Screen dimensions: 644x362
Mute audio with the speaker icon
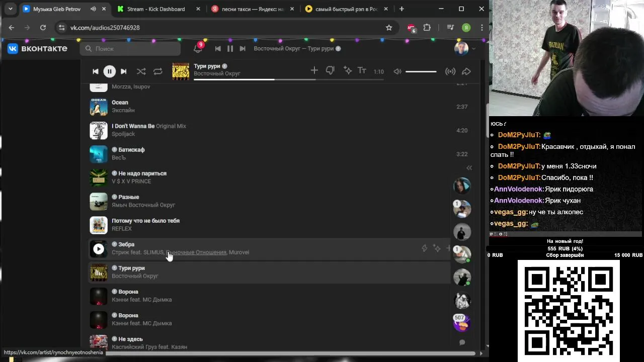397,71
